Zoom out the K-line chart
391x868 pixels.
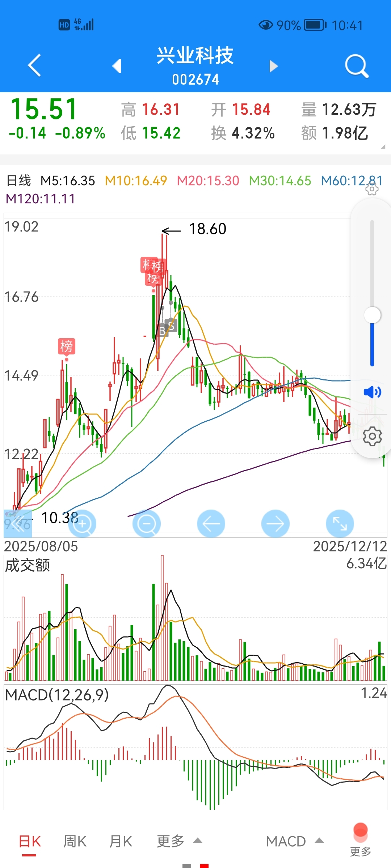(x=147, y=523)
